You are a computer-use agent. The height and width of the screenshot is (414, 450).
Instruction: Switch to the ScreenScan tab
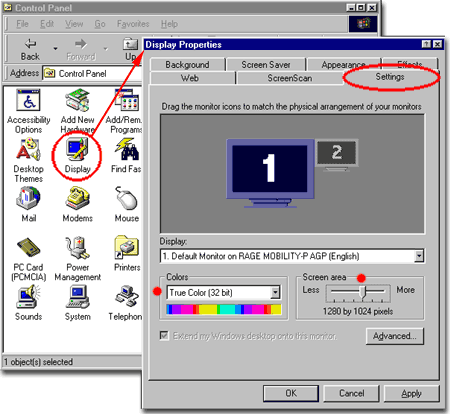(x=290, y=78)
